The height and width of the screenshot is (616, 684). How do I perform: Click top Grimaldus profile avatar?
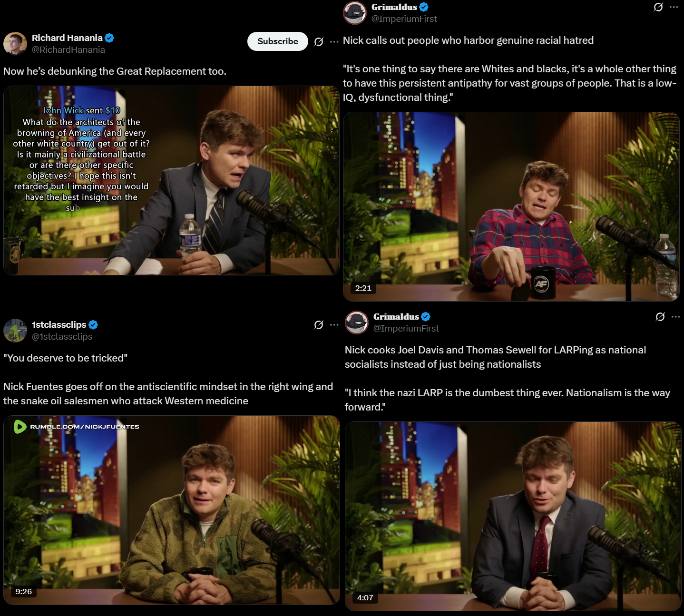[355, 13]
